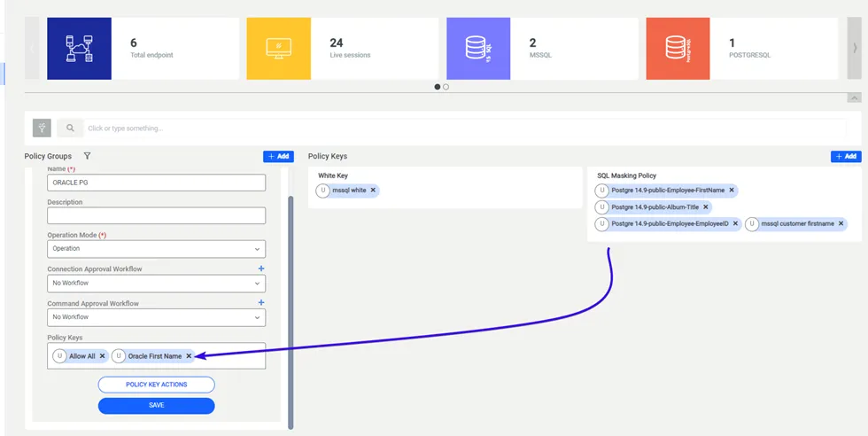The image size is (868, 436).
Task: Remove Postgre Employee-EmployeeID masking key
Action: 735,224
